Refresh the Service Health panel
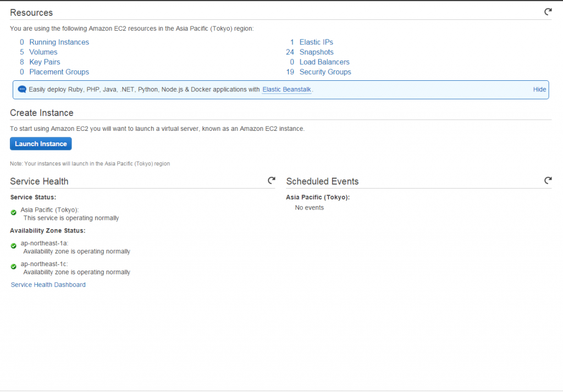 (x=272, y=180)
